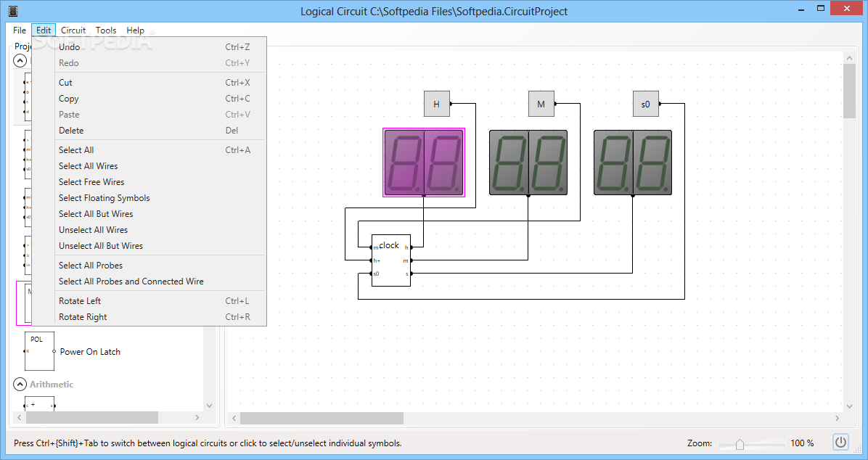Click the Power On Latch label

pyautogui.click(x=90, y=351)
